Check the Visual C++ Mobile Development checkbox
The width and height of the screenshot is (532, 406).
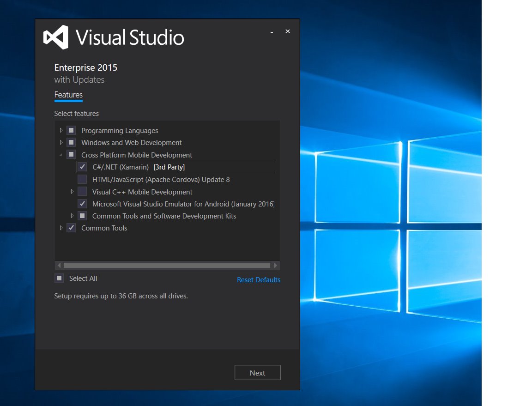tap(82, 192)
